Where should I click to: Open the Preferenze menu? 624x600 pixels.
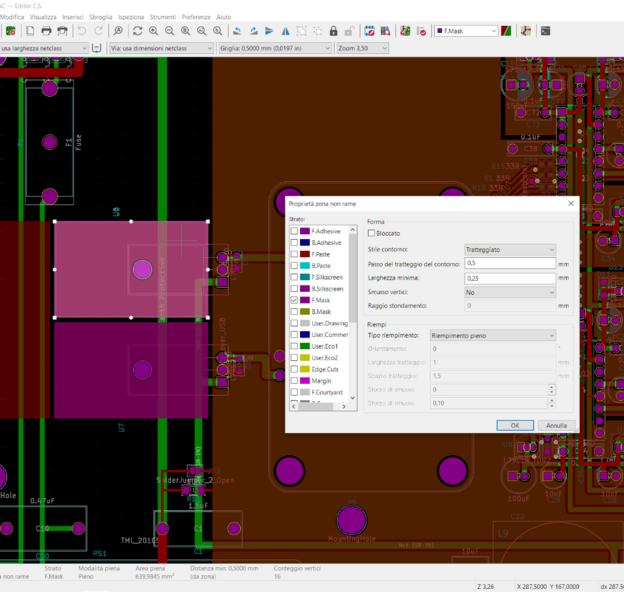pos(196,17)
